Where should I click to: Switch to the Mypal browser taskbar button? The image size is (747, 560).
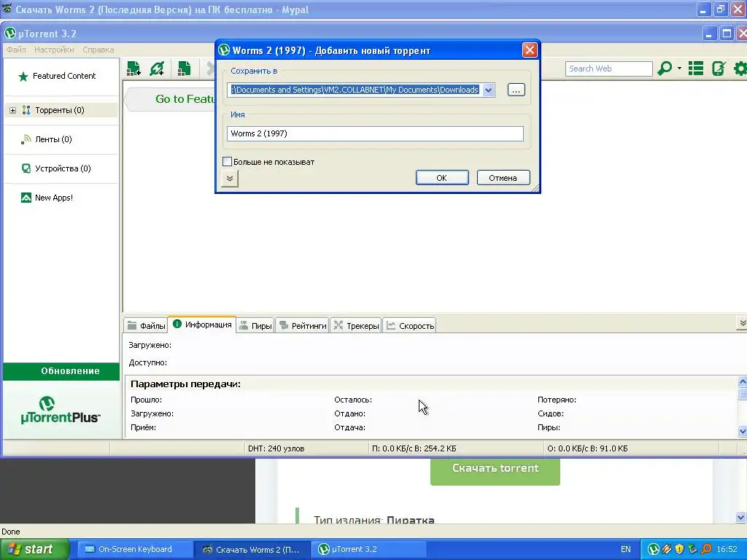click(x=252, y=550)
